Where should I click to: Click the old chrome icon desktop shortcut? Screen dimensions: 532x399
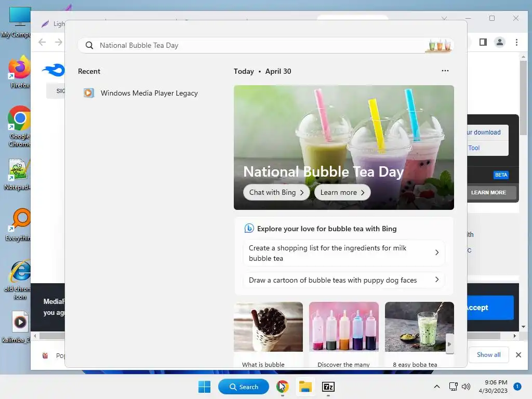(x=18, y=280)
